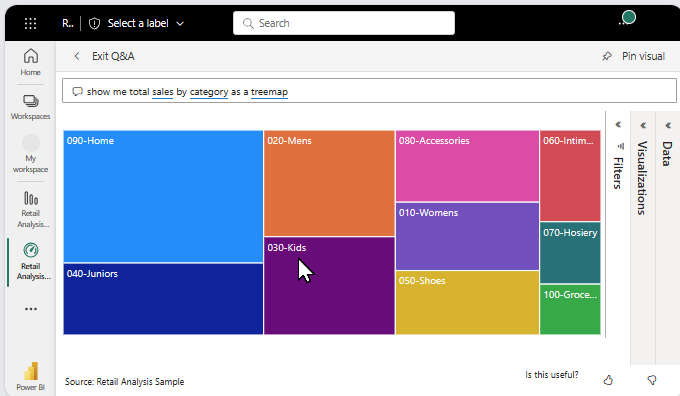The width and height of the screenshot is (680, 396).
Task: Click the Search box in header
Action: point(344,23)
